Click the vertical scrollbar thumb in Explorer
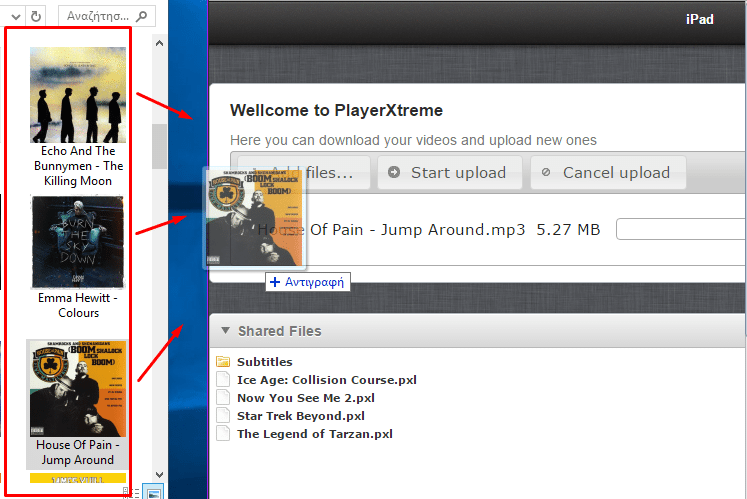Image resolution: width=747 pixels, height=499 pixels. point(159,146)
